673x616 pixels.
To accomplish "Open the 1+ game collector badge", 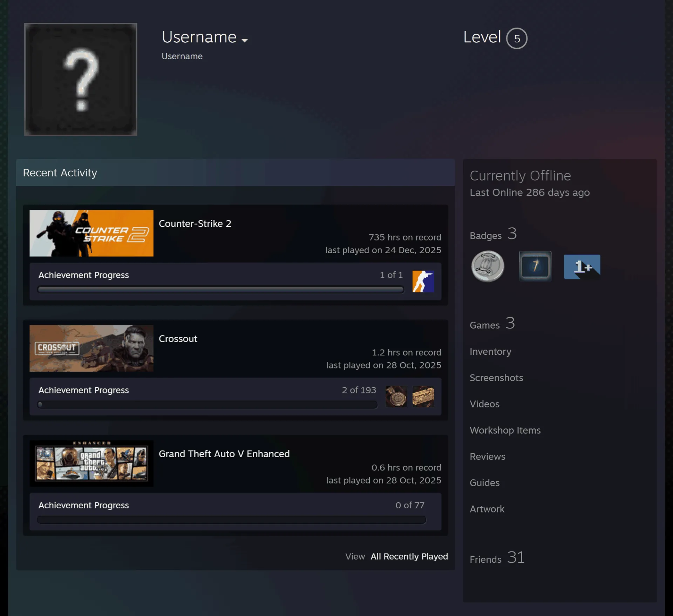I will 582,267.
